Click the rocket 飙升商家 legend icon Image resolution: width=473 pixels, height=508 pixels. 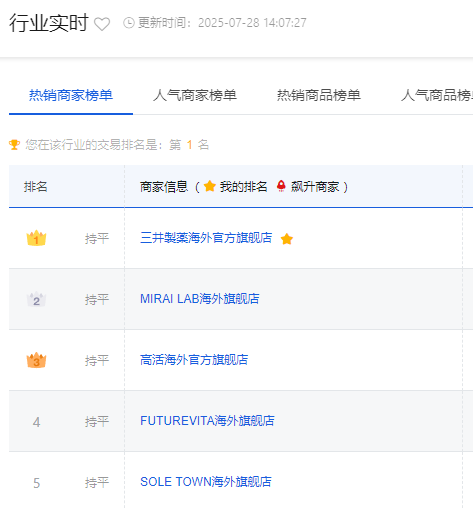tap(281, 186)
